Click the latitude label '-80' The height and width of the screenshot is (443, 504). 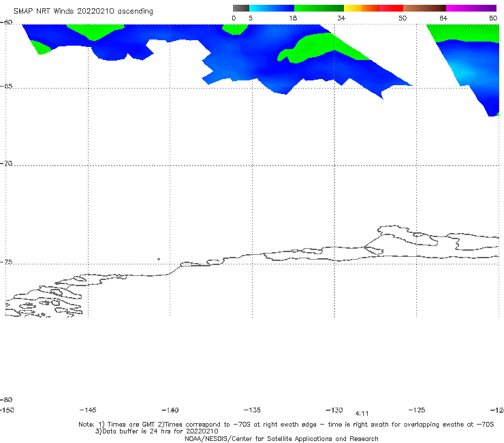tap(6, 400)
